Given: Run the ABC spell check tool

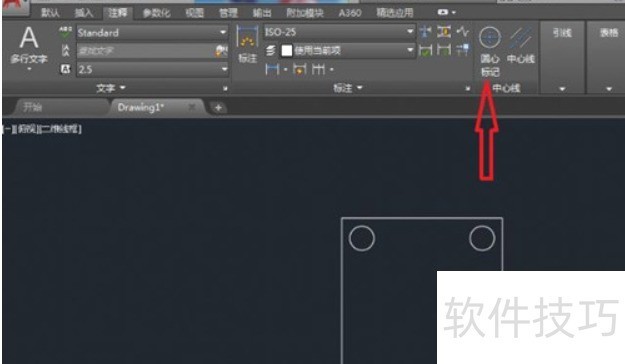Looking at the screenshot, I should tap(65, 32).
